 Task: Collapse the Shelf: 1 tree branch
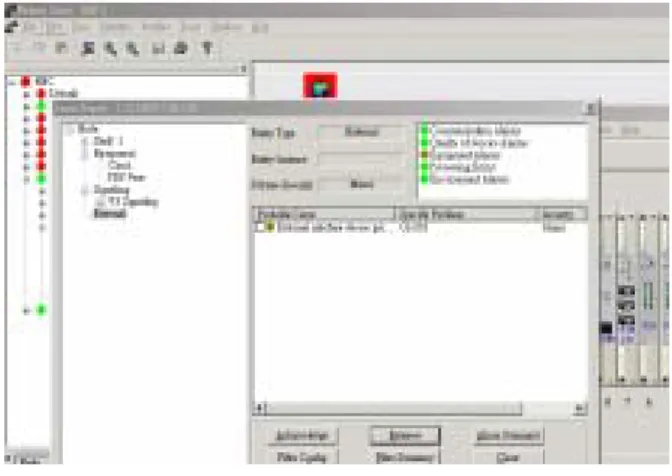pos(85,141)
